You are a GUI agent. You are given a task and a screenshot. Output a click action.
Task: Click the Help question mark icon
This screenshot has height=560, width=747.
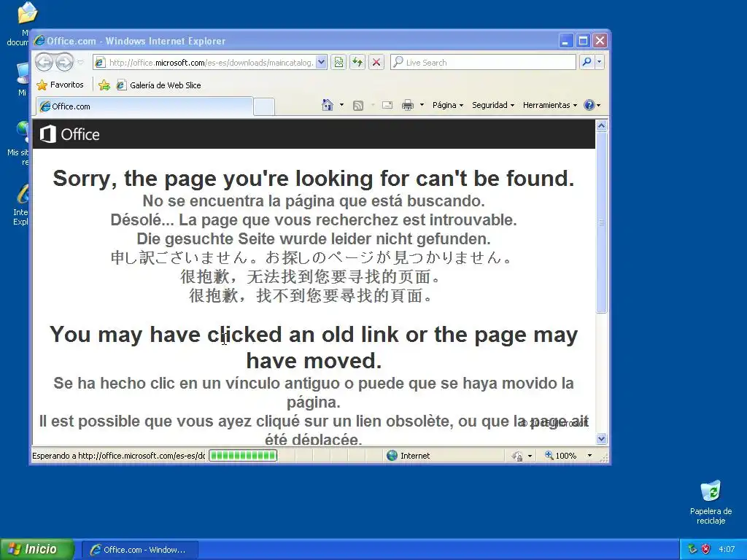tap(589, 105)
